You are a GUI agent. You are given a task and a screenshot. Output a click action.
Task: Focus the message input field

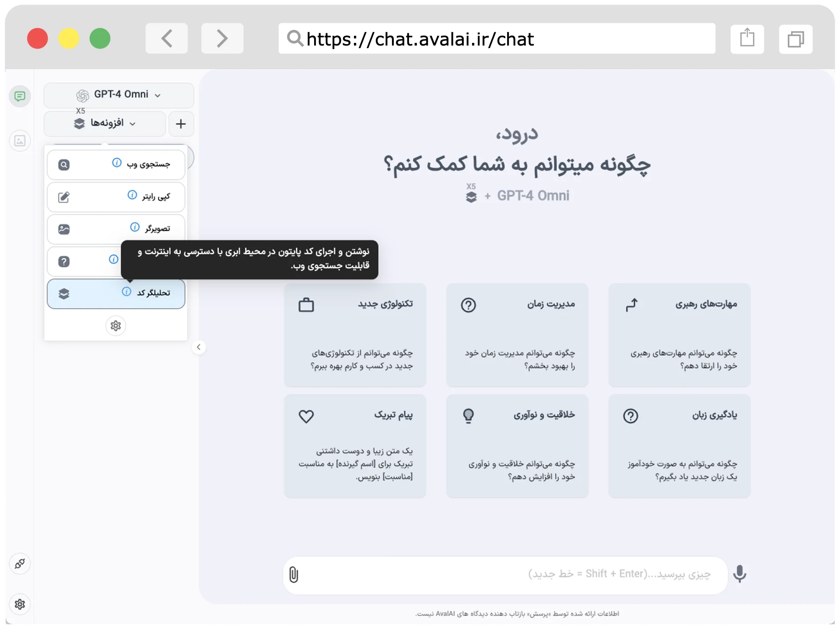(505, 575)
